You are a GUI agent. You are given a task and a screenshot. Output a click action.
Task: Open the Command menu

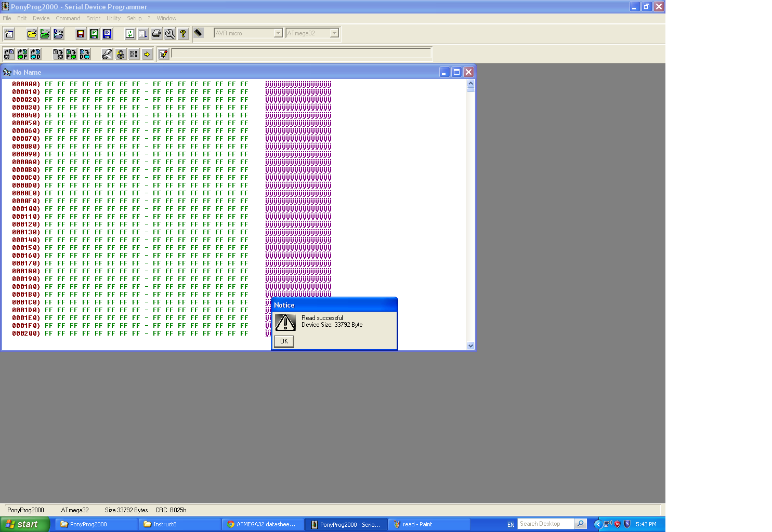tap(68, 18)
